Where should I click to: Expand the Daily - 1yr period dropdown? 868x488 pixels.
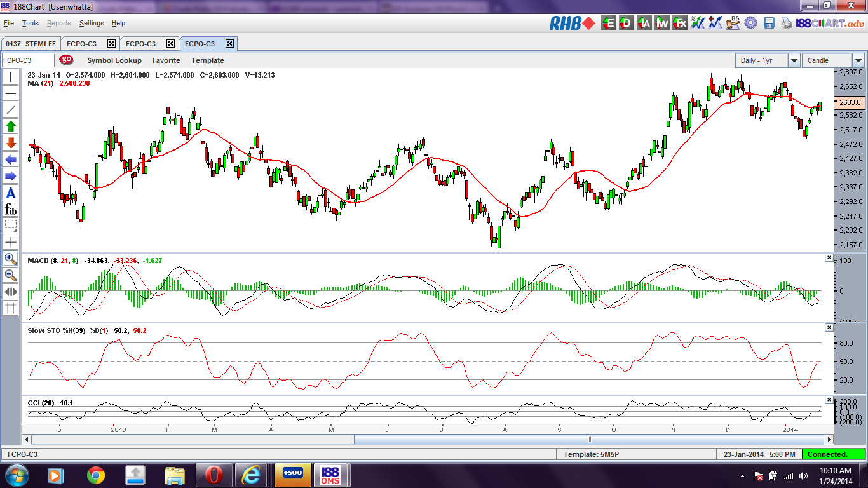coord(794,60)
